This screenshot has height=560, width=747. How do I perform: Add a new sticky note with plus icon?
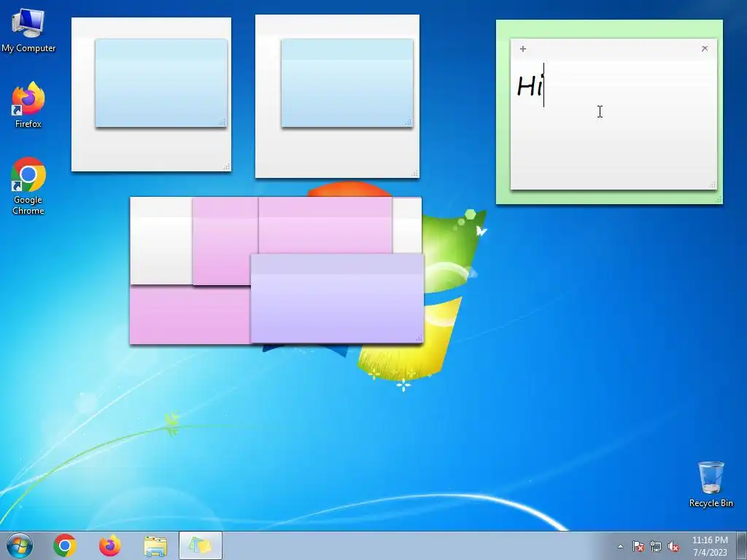click(522, 49)
